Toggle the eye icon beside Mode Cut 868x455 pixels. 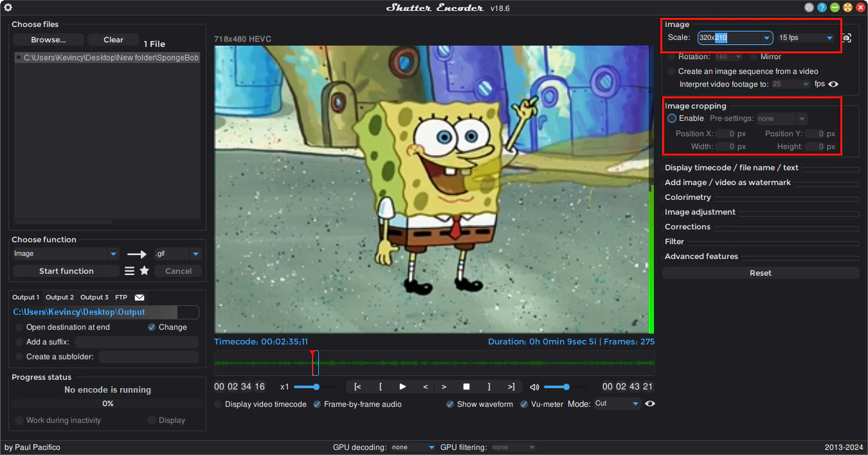(650, 404)
